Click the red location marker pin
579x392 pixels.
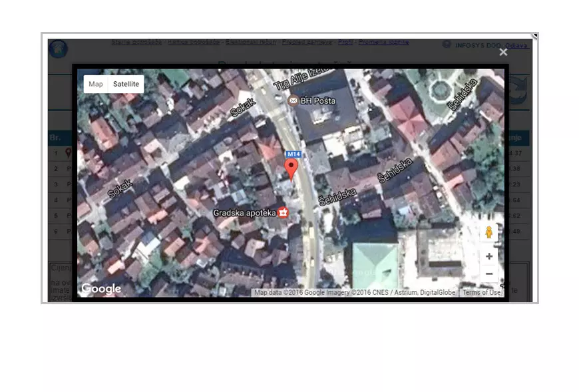tap(291, 169)
